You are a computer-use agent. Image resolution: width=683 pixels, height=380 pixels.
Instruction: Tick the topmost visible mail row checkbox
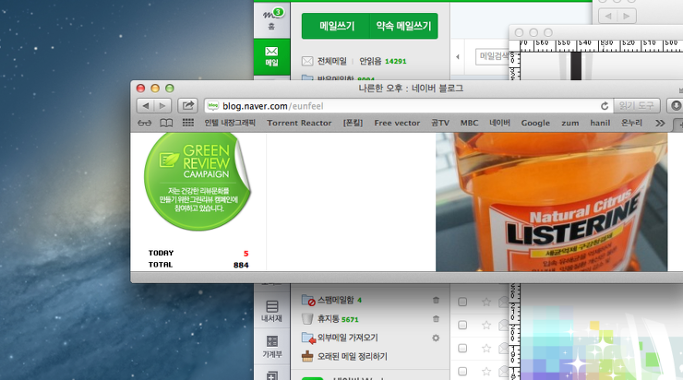coord(463,302)
